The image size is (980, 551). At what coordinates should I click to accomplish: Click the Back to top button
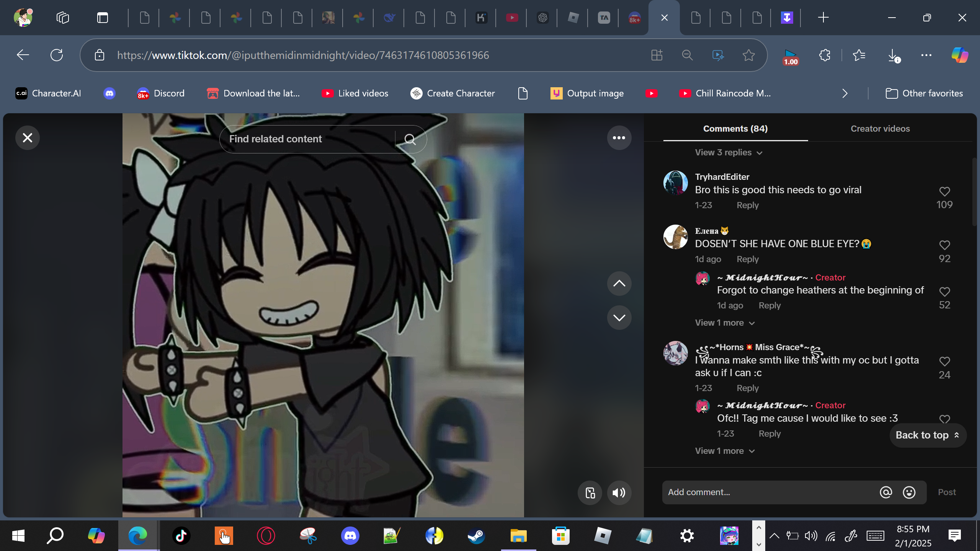(x=928, y=435)
